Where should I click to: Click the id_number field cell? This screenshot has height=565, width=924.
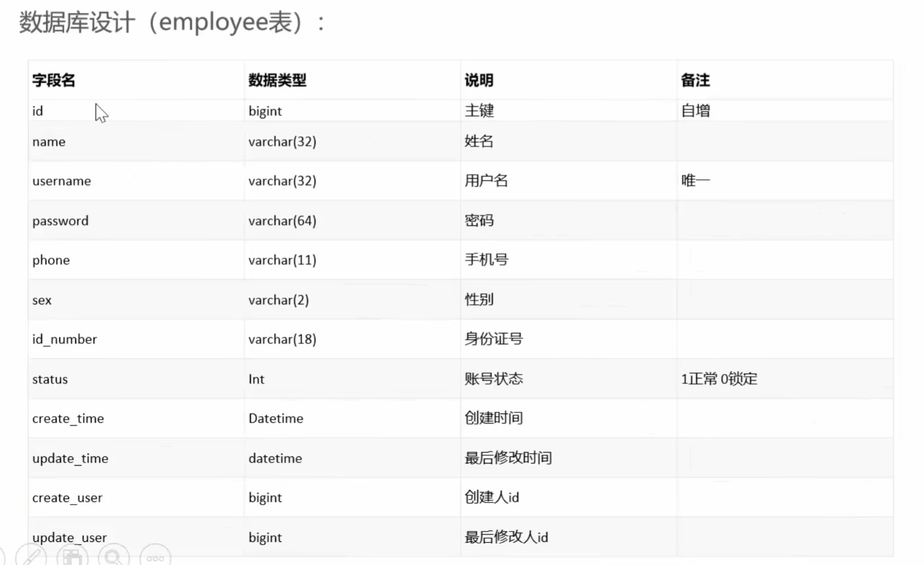(x=65, y=339)
